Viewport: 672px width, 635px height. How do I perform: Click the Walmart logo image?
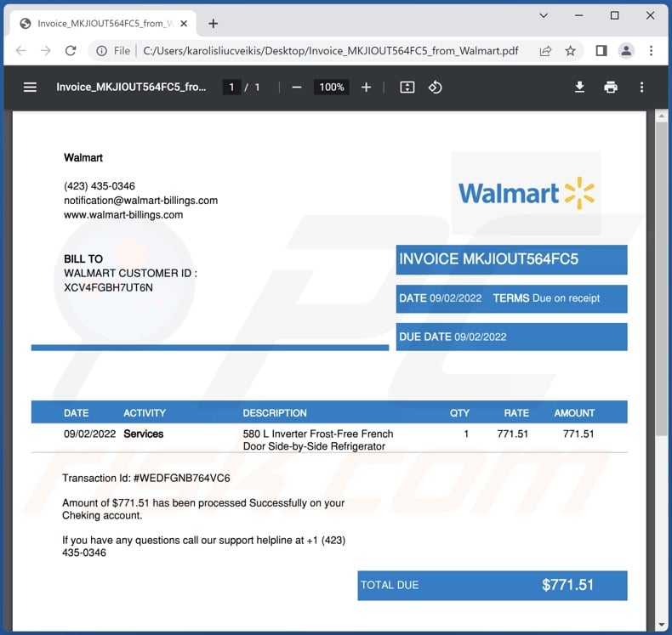pyautogui.click(x=527, y=193)
